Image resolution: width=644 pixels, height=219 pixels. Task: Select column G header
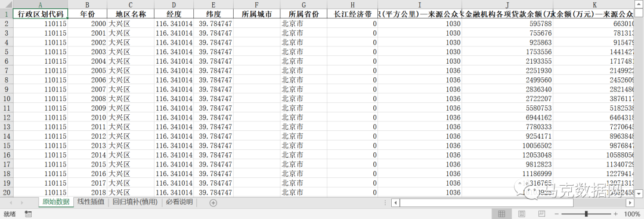(x=304, y=5)
